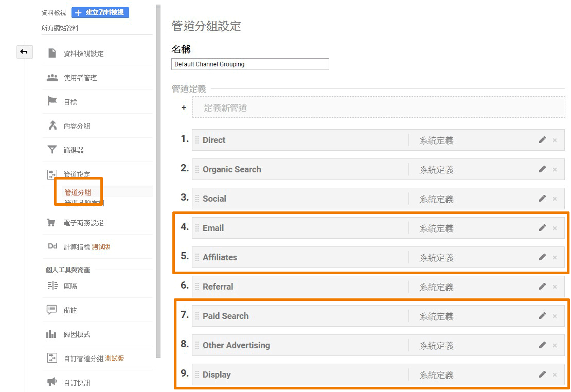The height and width of the screenshot is (392, 571).
Task: Click the pencil edit icon for Direct channel
Action: (542, 140)
